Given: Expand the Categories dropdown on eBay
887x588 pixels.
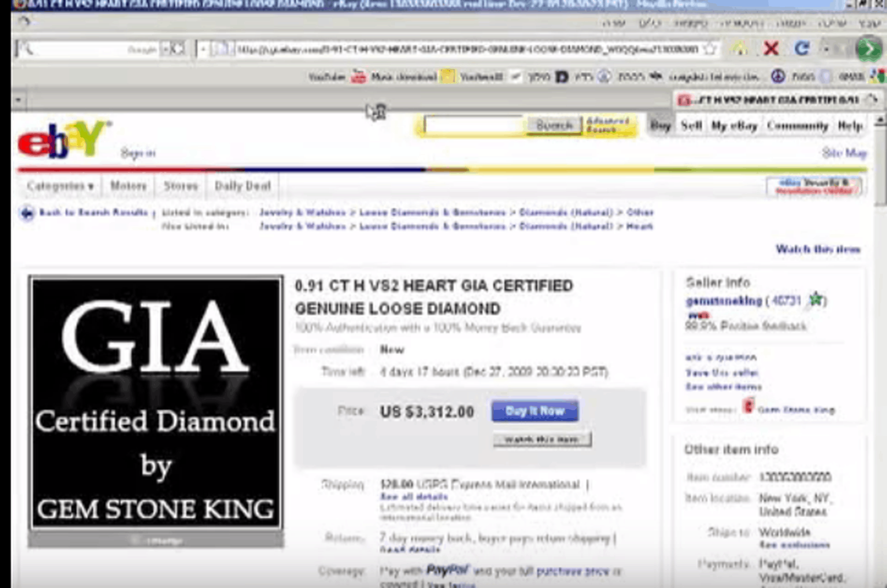Looking at the screenshot, I should pyautogui.click(x=60, y=186).
